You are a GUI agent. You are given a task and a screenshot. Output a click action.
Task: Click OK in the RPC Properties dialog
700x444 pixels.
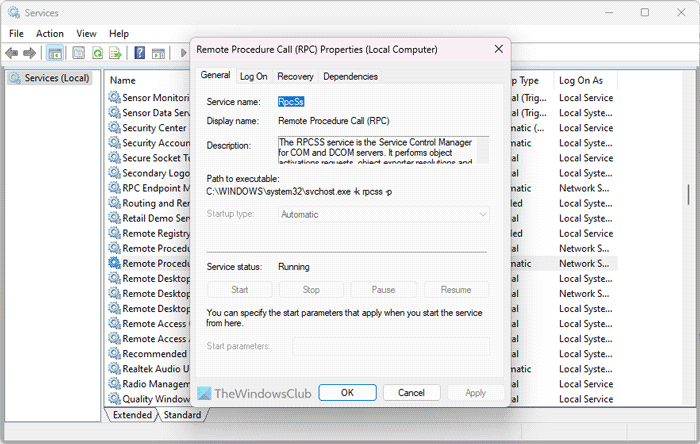[347, 393]
